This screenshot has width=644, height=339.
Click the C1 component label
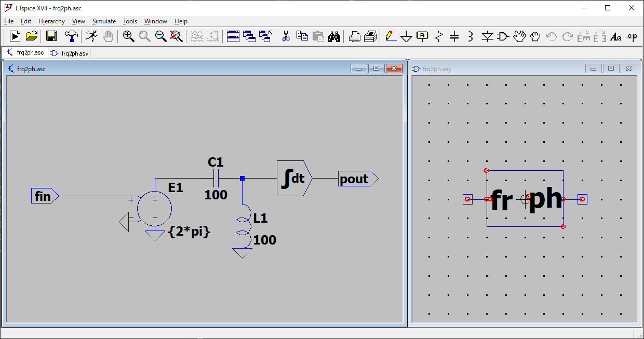click(x=216, y=162)
